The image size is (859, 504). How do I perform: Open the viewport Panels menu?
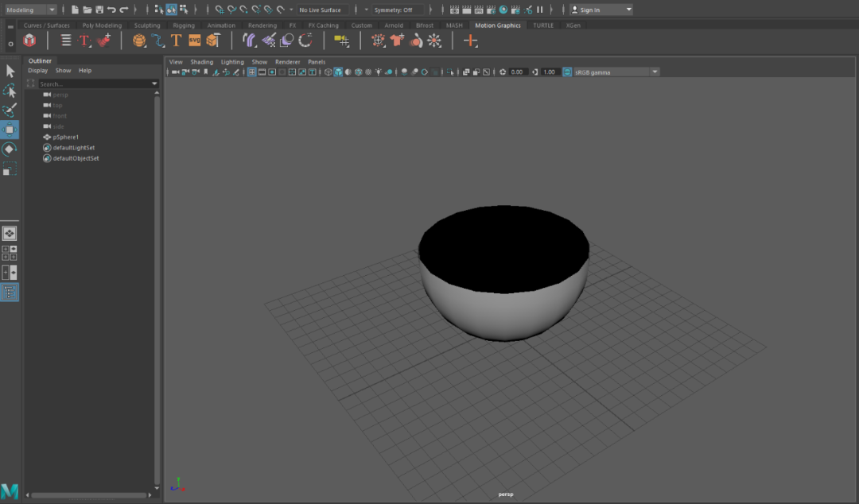click(317, 62)
